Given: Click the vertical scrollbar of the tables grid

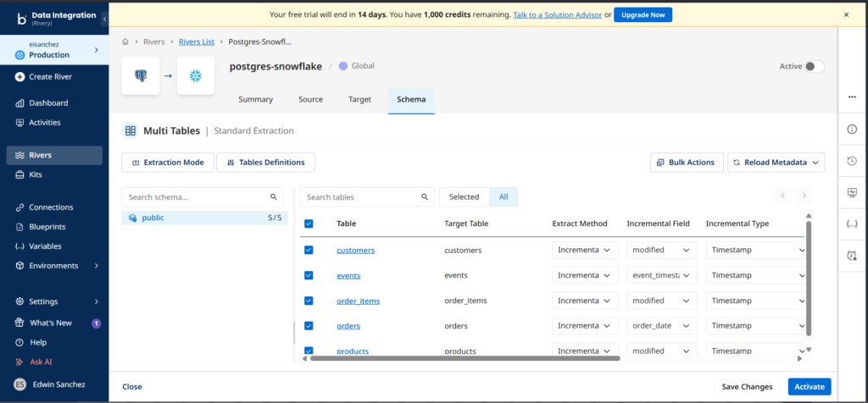Looking at the screenshot, I should (x=809, y=279).
